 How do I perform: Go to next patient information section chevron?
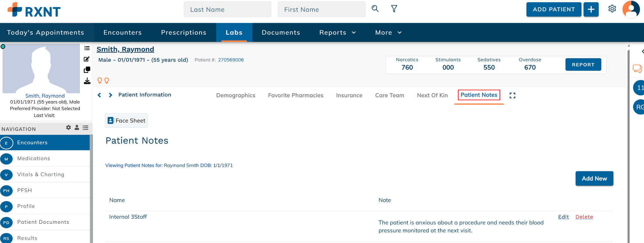[110, 95]
